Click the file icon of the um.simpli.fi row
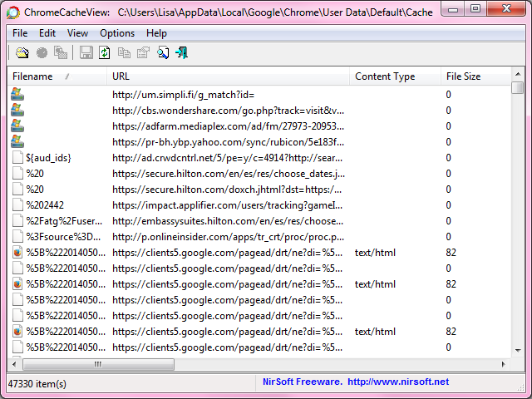 pyautogui.click(x=17, y=94)
